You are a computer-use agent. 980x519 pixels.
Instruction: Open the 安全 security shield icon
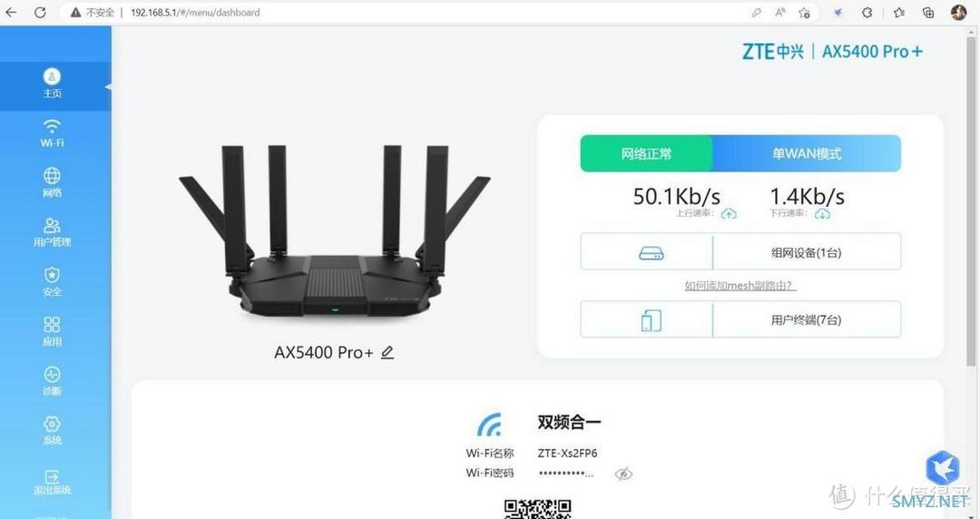click(52, 281)
